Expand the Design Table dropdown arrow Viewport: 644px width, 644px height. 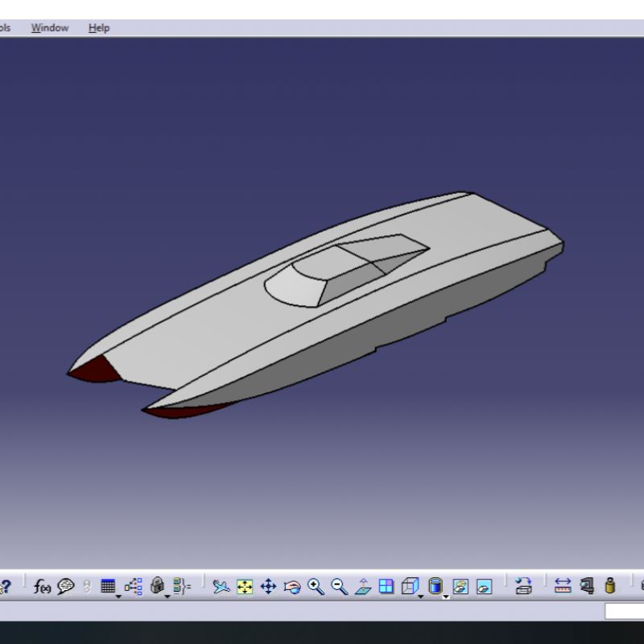[x=117, y=597]
